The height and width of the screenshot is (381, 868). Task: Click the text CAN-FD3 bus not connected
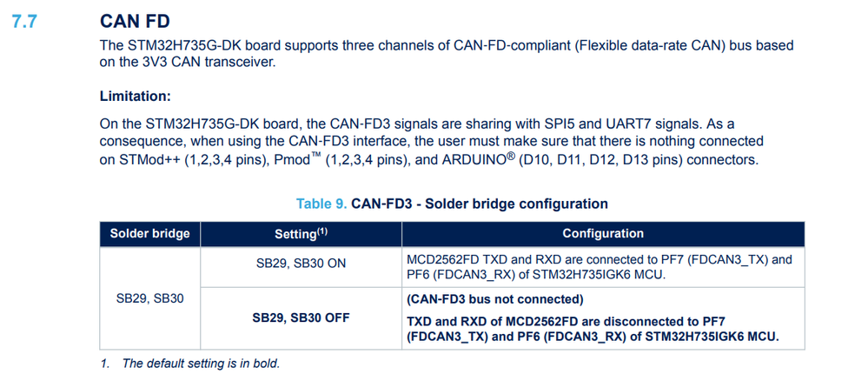tap(495, 299)
